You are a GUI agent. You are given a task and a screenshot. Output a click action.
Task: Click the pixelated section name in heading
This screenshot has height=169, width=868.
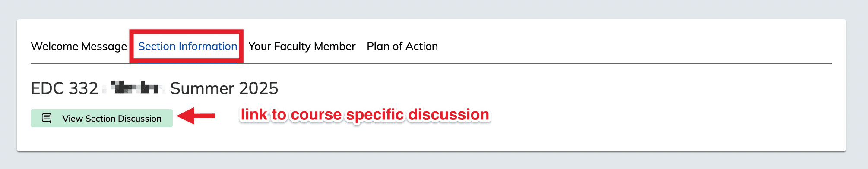click(x=134, y=88)
